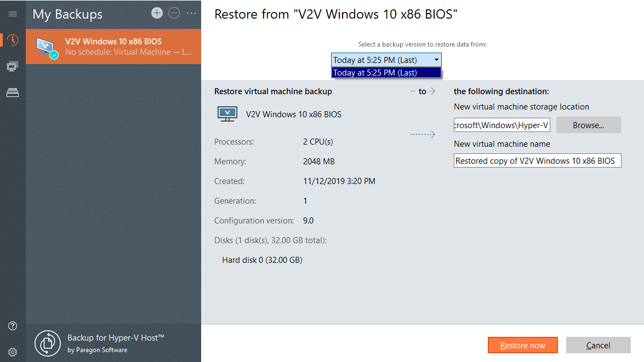Open the help question mark icon
The height and width of the screenshot is (362, 644).
click(x=12, y=325)
